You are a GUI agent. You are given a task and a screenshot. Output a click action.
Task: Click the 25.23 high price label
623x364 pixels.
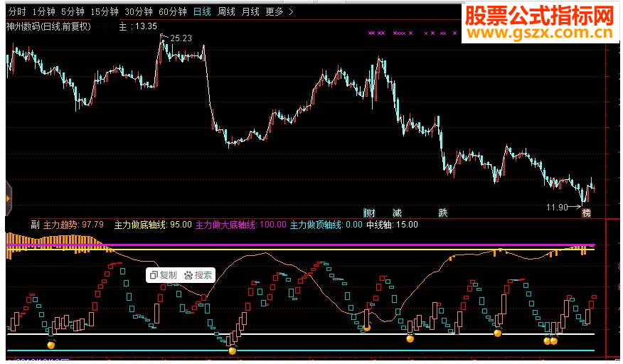click(181, 38)
